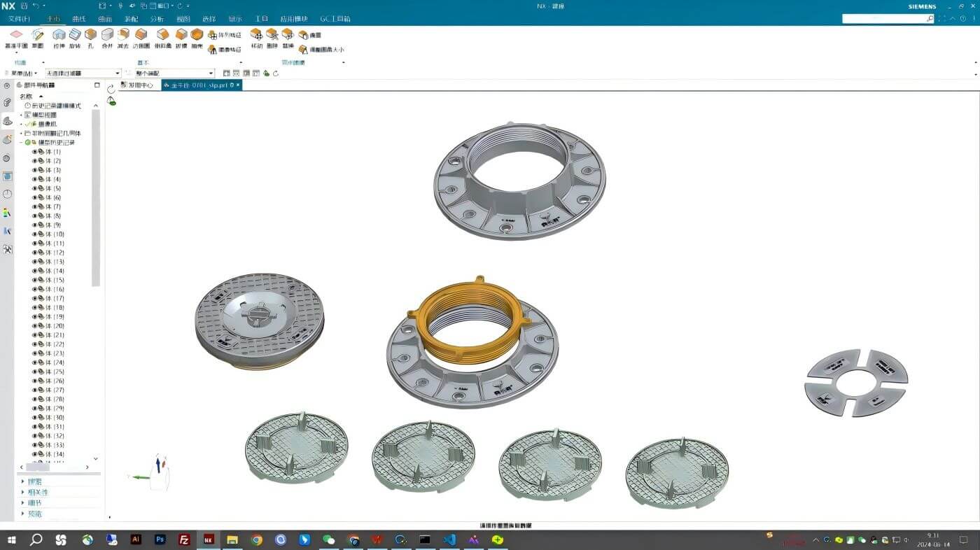The height and width of the screenshot is (550, 980).
Task: Open the Assemblies (装配) ribbon tab
Action: pyautogui.click(x=131, y=19)
